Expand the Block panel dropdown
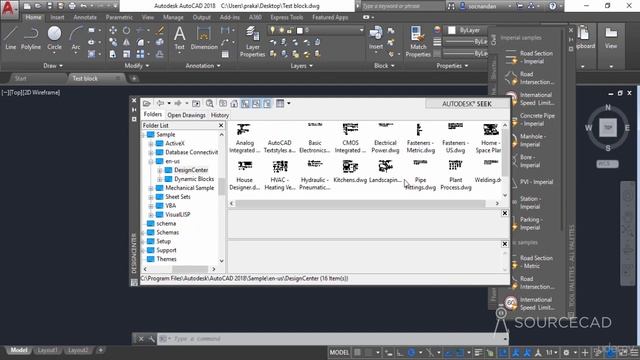 click(384, 66)
